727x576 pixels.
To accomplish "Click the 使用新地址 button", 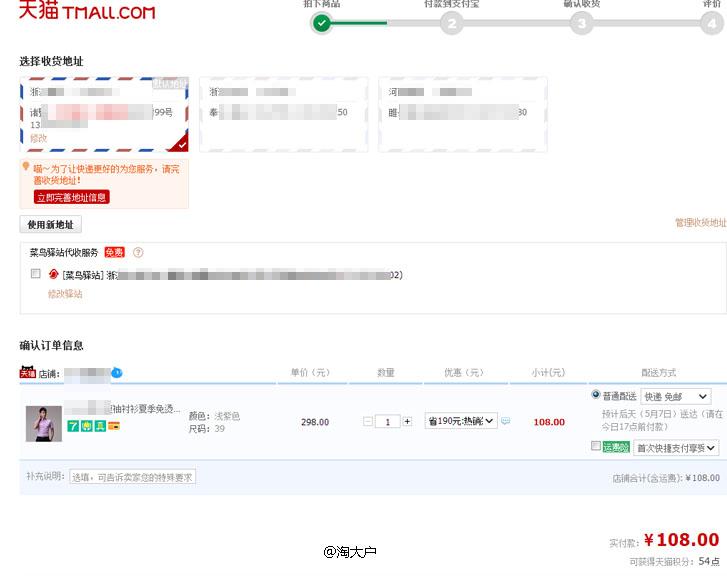I will (51, 224).
